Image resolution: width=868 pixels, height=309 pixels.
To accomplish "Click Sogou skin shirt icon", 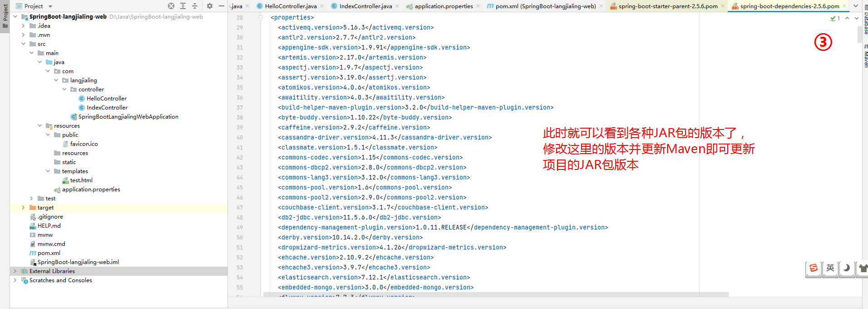I will click(863, 268).
